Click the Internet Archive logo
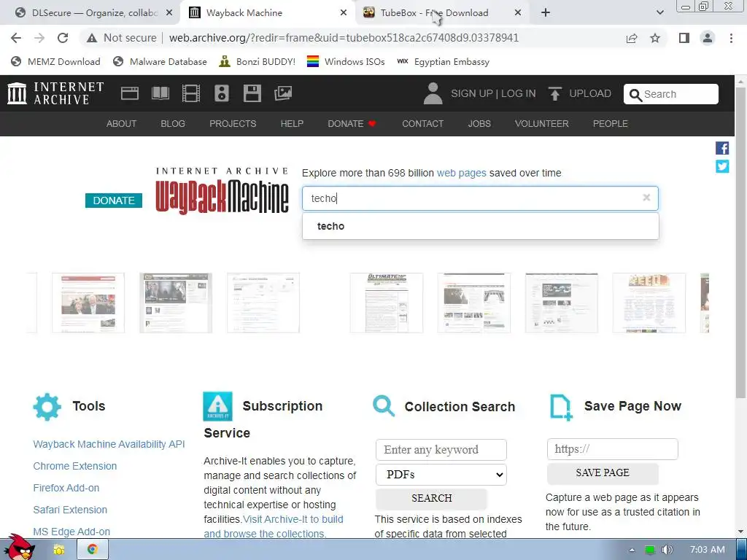 (x=55, y=93)
